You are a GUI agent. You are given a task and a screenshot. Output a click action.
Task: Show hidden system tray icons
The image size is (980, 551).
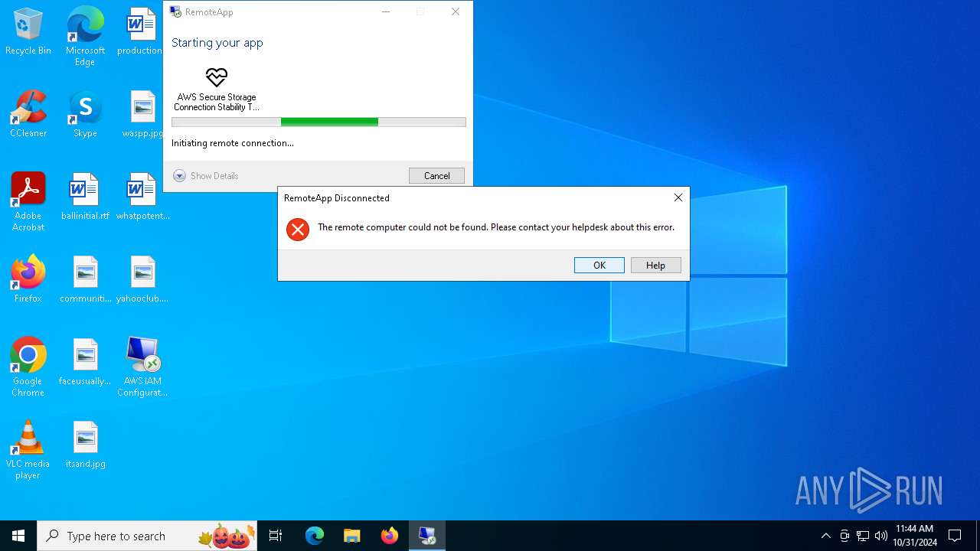[x=825, y=536]
